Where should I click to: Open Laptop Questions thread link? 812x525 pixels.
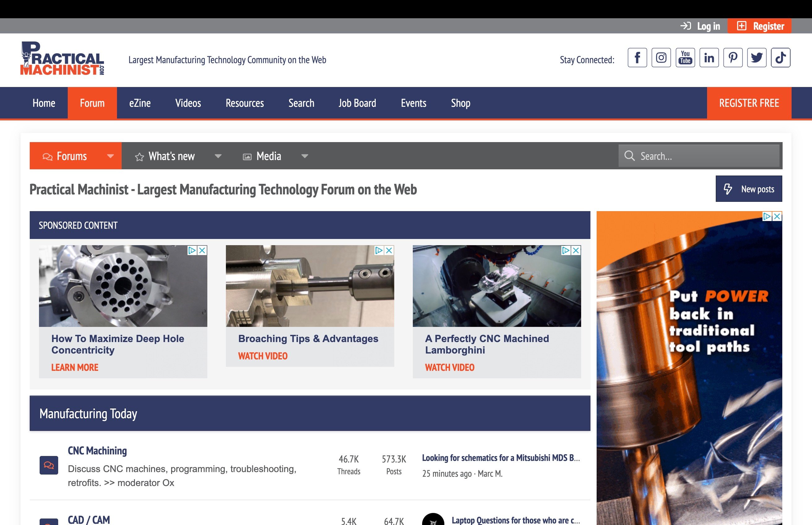click(516, 520)
